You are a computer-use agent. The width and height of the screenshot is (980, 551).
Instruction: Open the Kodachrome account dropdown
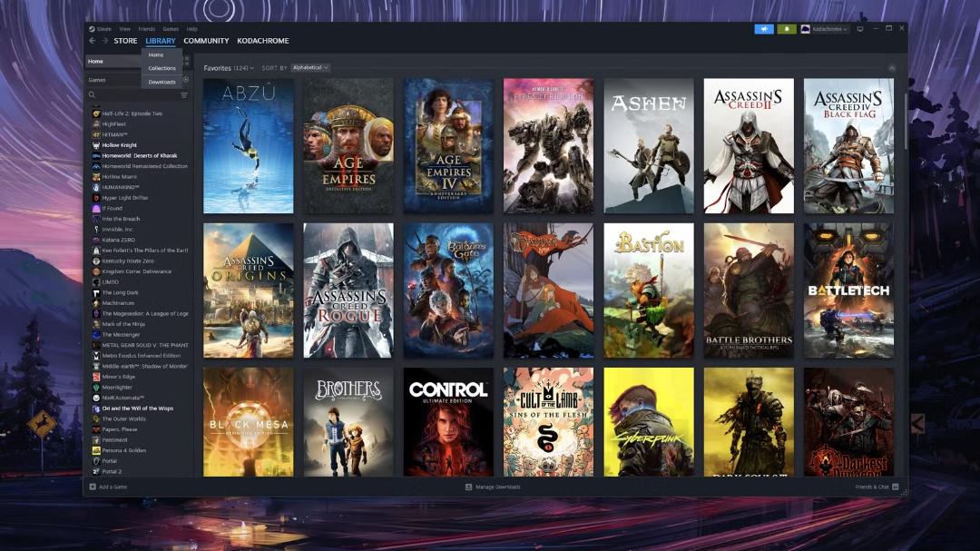pyautogui.click(x=828, y=28)
